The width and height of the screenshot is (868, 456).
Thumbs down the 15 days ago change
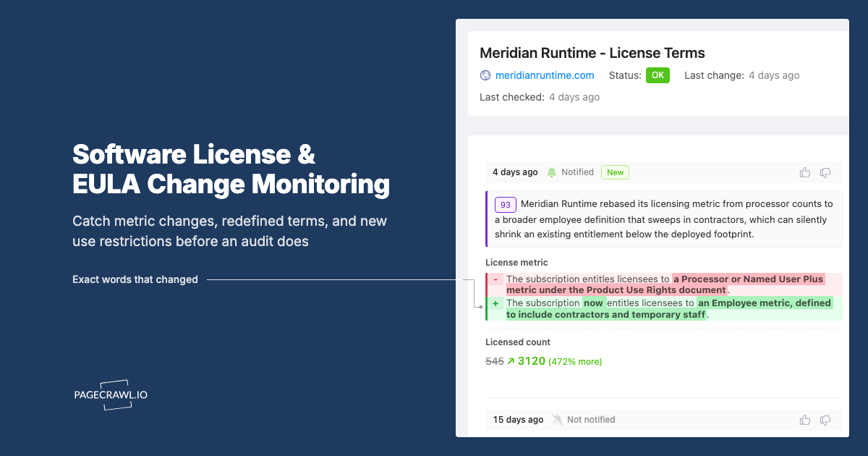point(825,420)
